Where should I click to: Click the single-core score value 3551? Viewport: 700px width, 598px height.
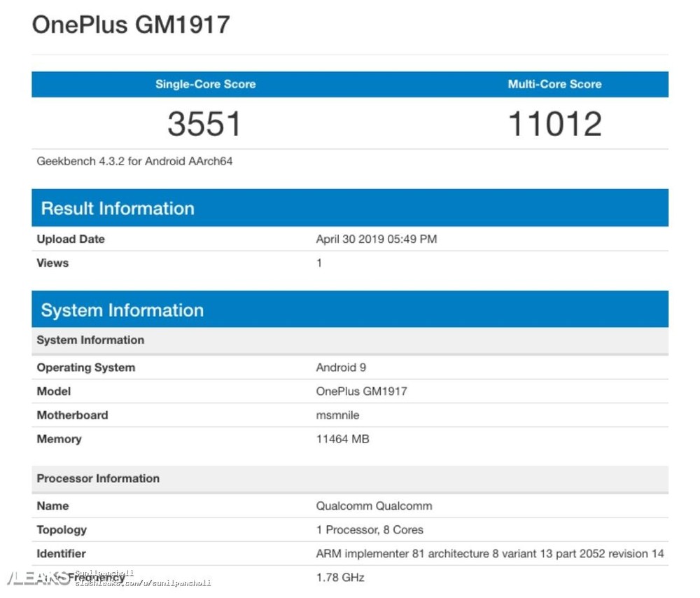[204, 124]
